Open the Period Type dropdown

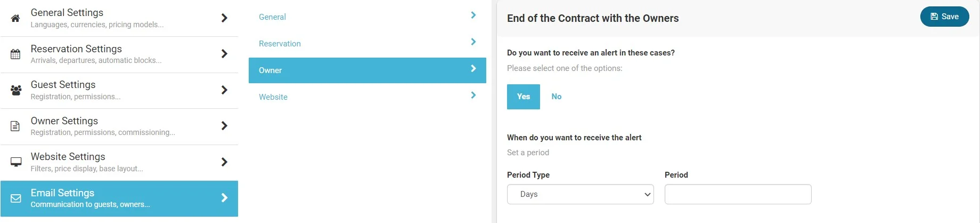(580, 194)
